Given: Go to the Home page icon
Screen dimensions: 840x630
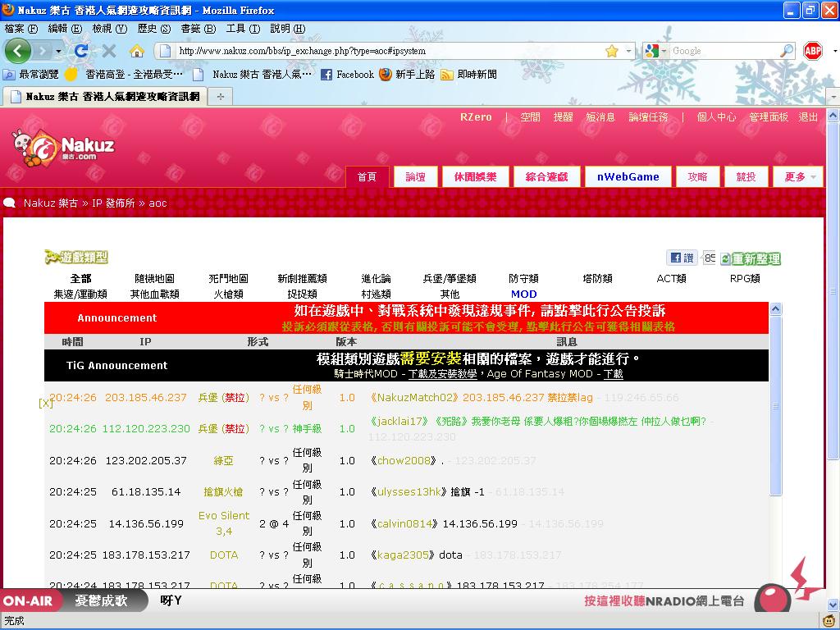Looking at the screenshot, I should point(137,51).
